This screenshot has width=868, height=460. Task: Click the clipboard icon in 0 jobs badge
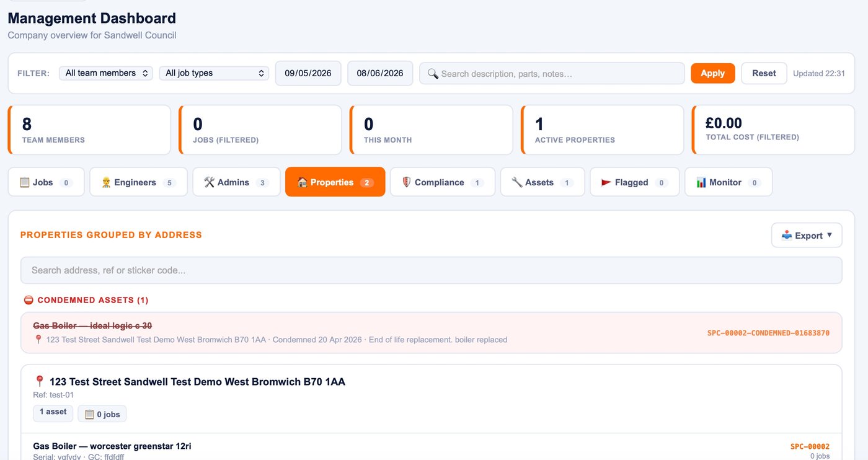pos(89,414)
